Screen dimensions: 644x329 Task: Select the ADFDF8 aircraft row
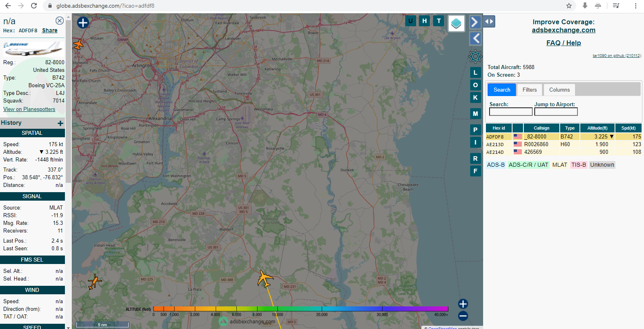click(563, 136)
